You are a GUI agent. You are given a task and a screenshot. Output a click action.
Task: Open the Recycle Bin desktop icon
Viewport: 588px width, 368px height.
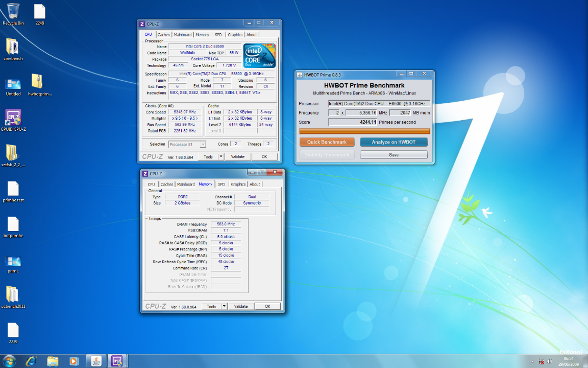point(13,14)
